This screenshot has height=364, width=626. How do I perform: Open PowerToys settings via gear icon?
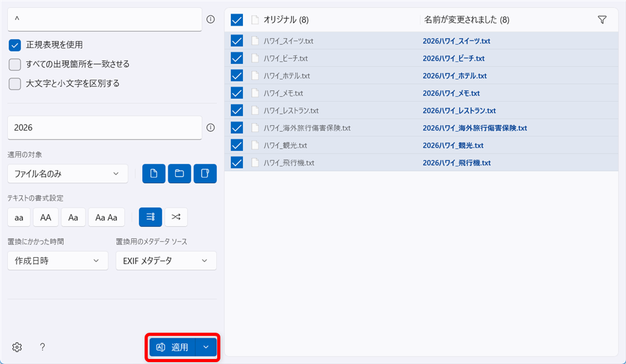17,347
